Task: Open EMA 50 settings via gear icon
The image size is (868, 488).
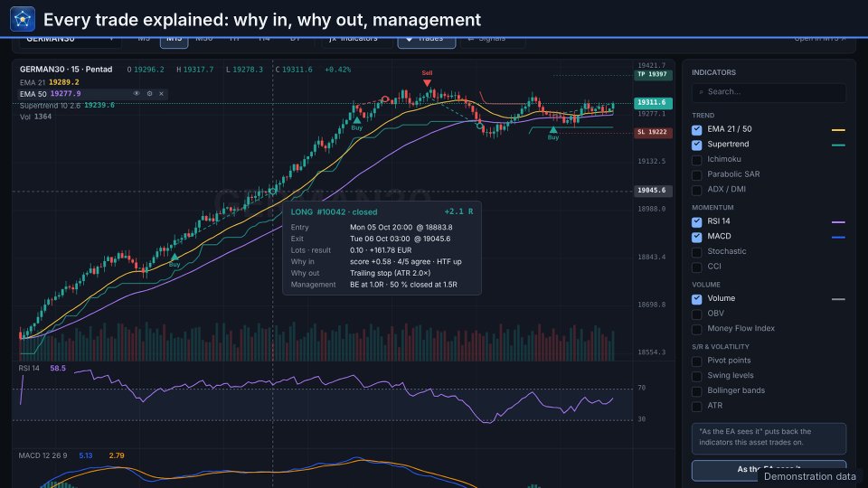Action: click(x=149, y=93)
